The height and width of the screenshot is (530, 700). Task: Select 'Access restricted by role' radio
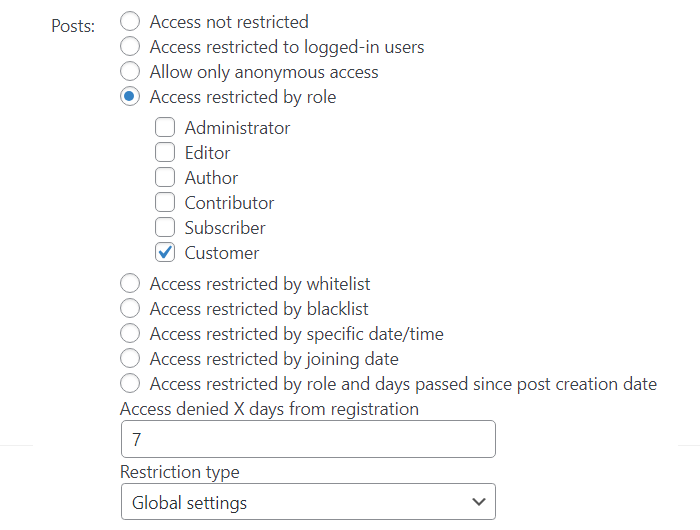[130, 96]
